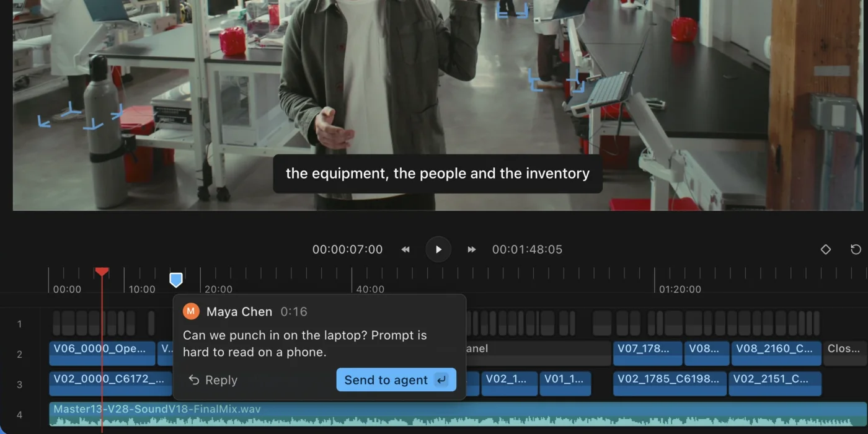
Task: Click the blue comment marker on ruler
Action: [x=176, y=280]
